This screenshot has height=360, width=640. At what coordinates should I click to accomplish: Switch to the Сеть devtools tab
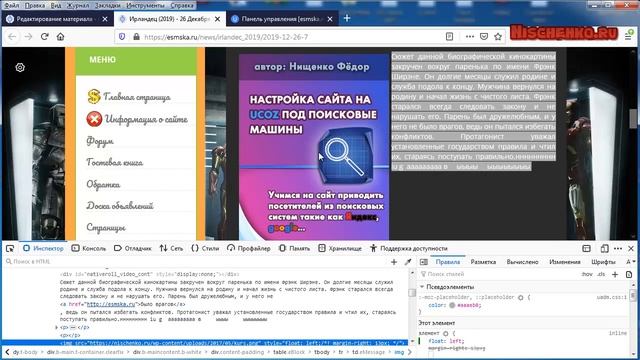pyautogui.click(x=171, y=248)
